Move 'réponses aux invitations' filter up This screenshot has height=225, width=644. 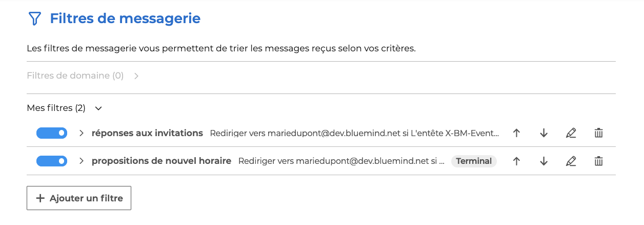coord(516,133)
